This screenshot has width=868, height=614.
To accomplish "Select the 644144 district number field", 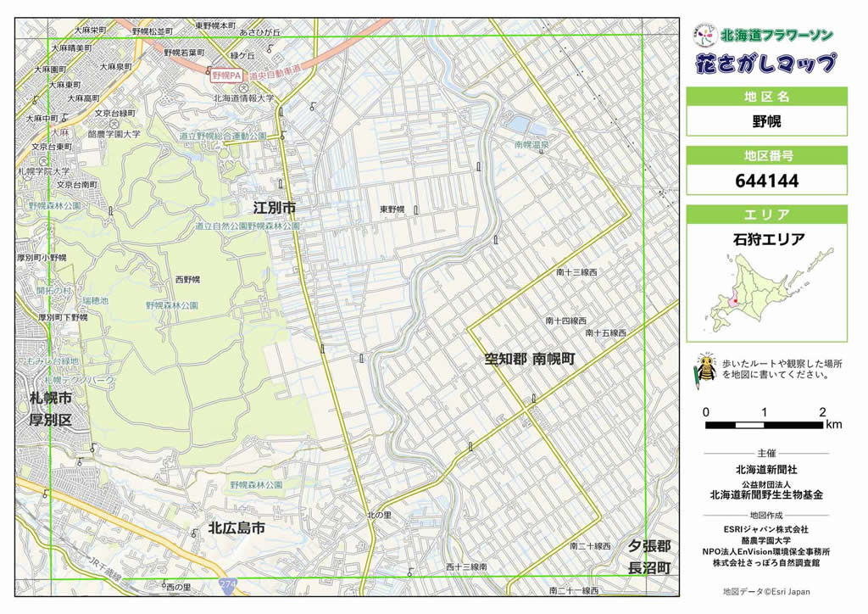I will click(x=765, y=181).
